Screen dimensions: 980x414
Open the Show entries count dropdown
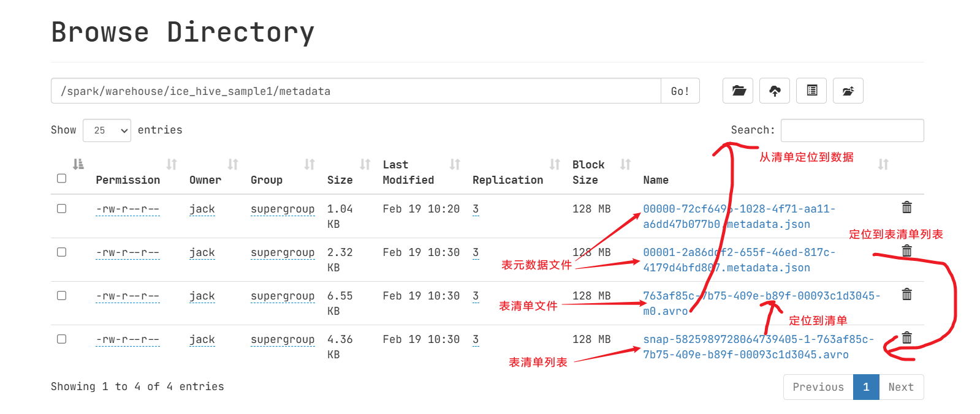click(107, 130)
